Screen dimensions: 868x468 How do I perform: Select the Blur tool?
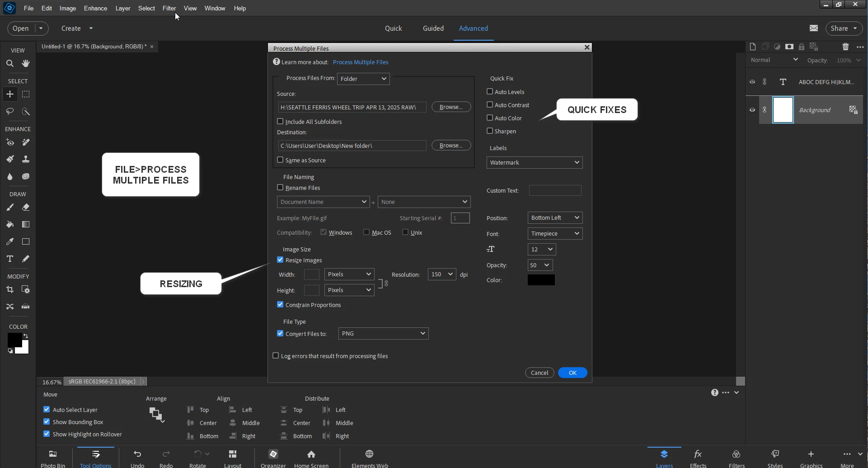[10, 176]
